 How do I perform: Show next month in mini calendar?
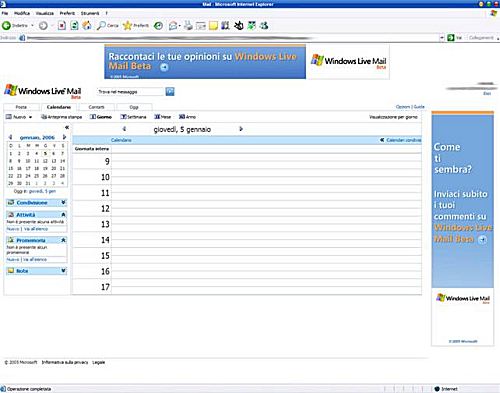64,137
